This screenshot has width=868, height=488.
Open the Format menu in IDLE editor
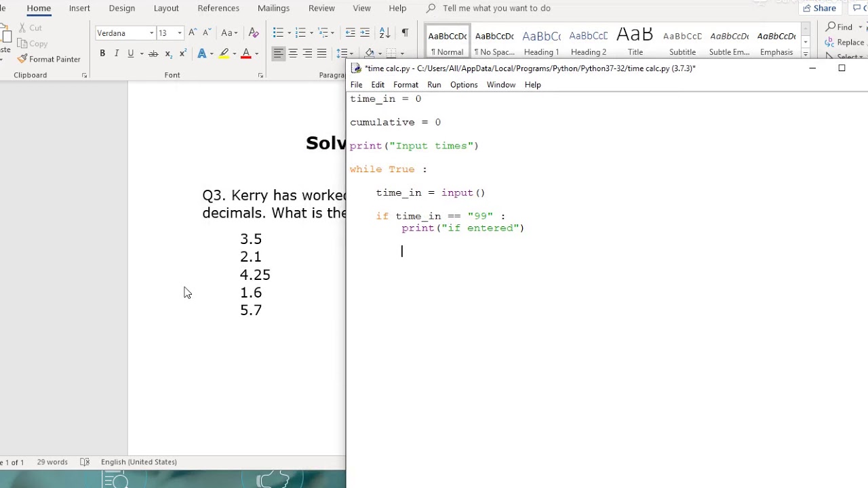coord(406,85)
